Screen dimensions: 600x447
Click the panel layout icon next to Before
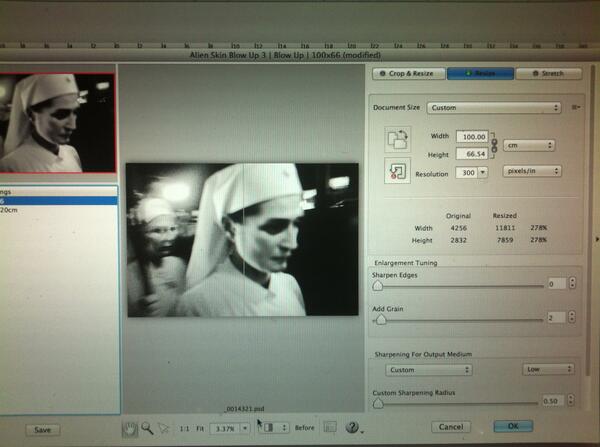(x=329, y=427)
